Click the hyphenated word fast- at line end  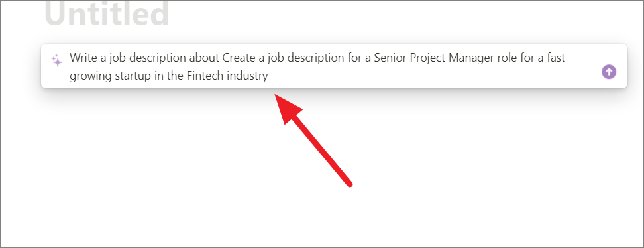point(557,58)
